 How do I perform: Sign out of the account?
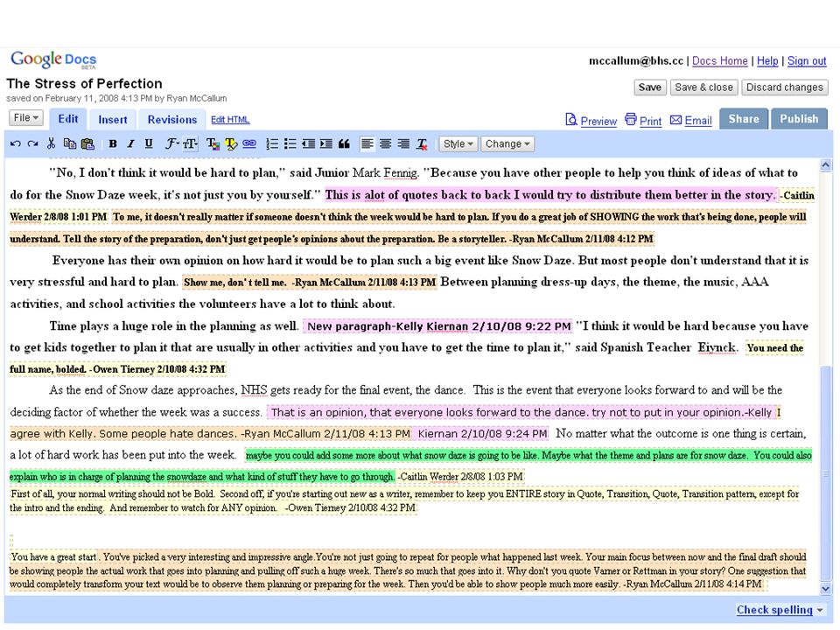(x=807, y=61)
